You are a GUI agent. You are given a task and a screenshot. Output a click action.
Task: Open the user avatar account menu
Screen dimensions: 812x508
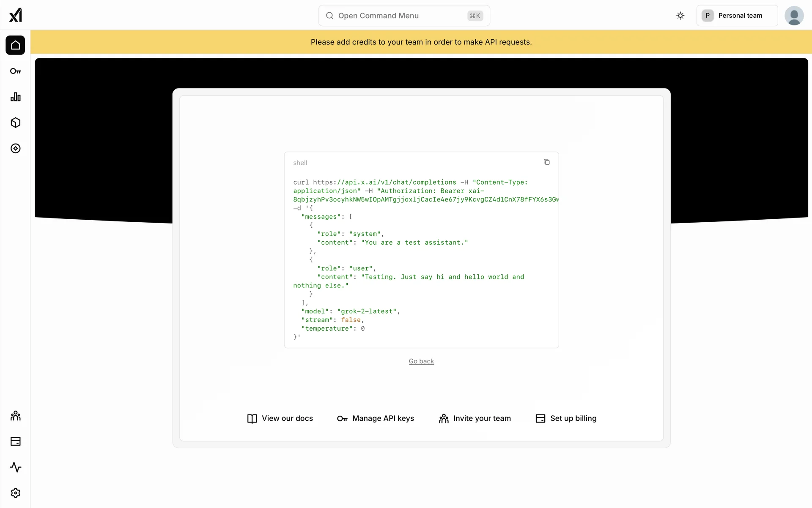point(794,16)
